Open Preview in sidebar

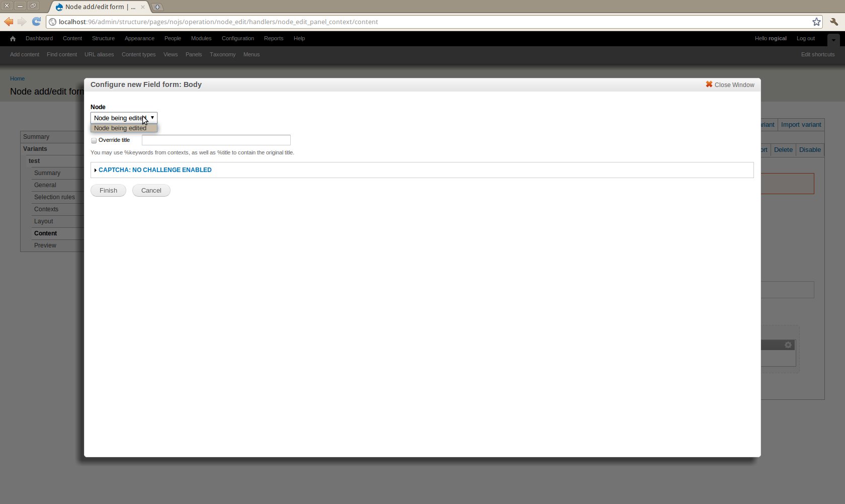[x=45, y=245]
